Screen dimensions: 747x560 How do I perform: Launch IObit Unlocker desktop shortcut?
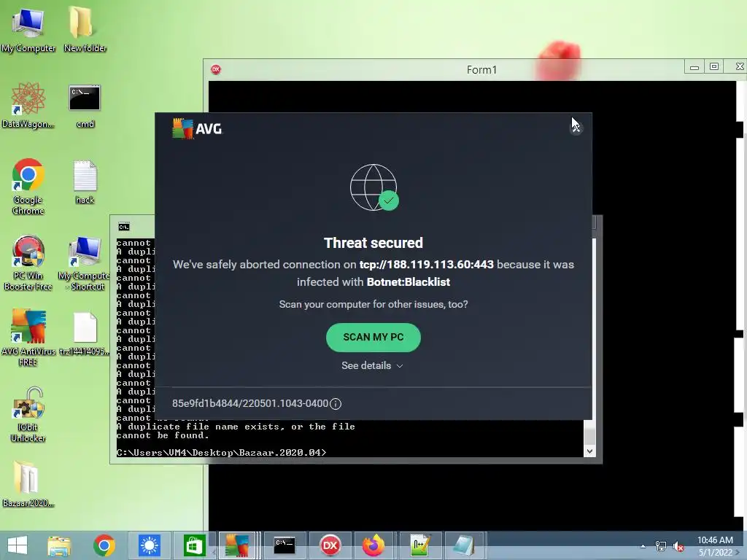28,414
